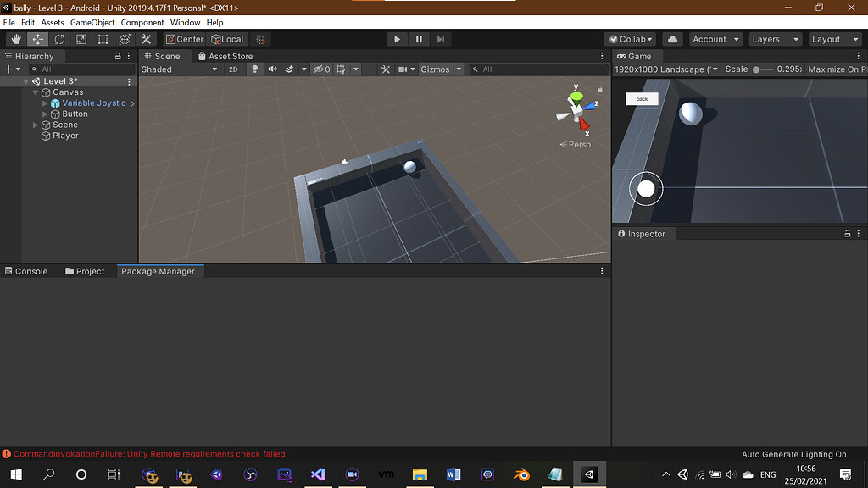868x488 pixels.
Task: Toggle 2D view mode
Action: point(233,69)
